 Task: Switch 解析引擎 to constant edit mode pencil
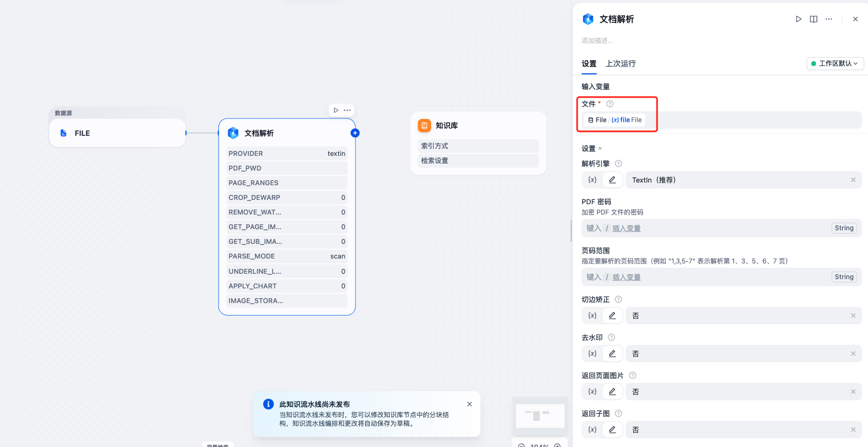point(612,180)
